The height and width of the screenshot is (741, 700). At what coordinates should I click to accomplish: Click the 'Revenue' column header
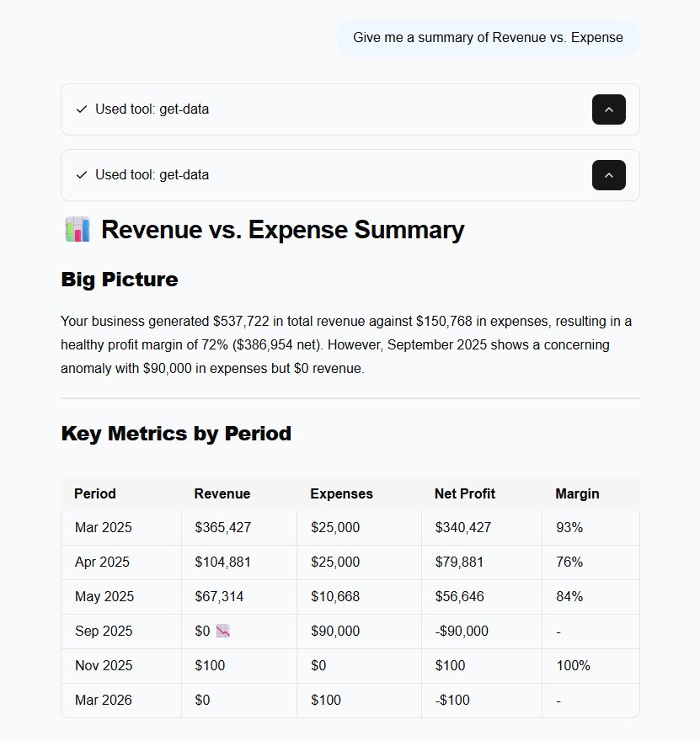[x=222, y=494]
